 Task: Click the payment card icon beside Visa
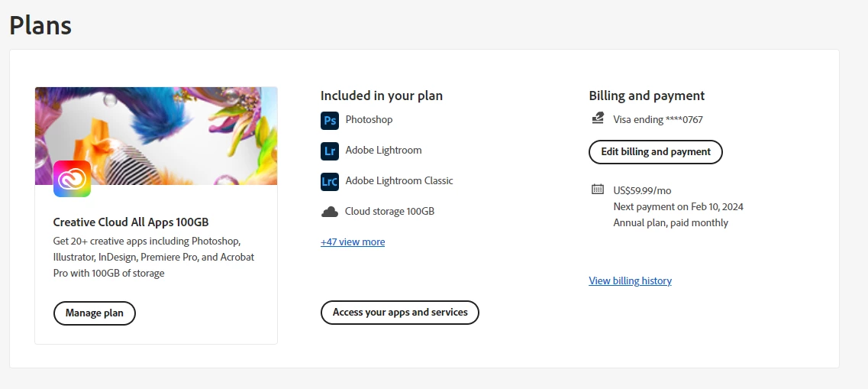(597, 118)
